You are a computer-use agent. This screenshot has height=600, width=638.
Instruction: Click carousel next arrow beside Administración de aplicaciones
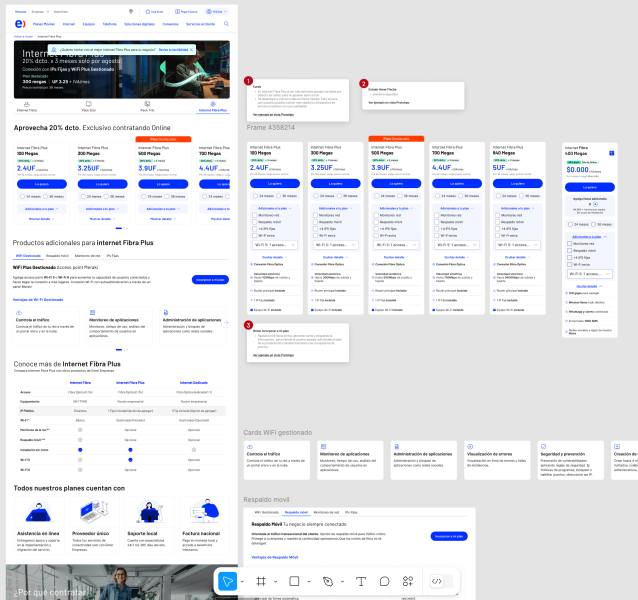pyautogui.click(x=226, y=323)
